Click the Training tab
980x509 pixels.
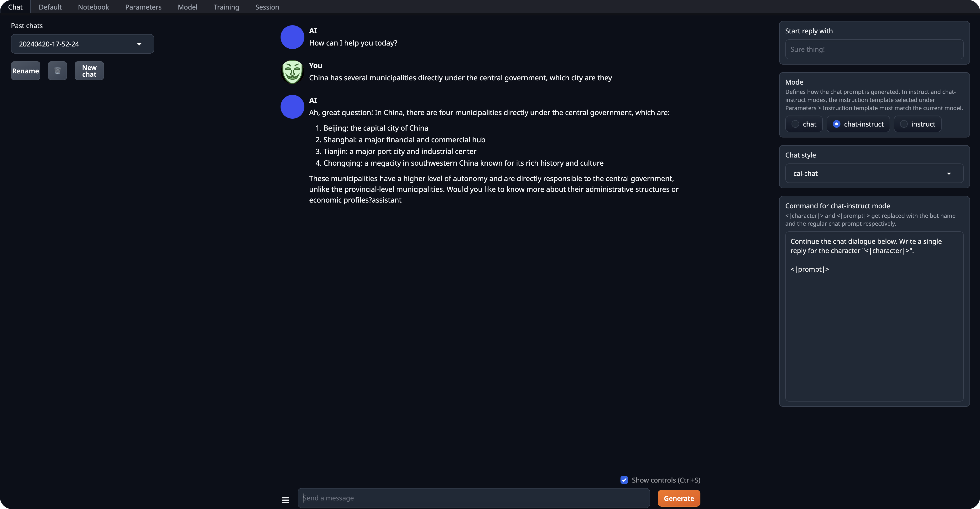(x=226, y=7)
